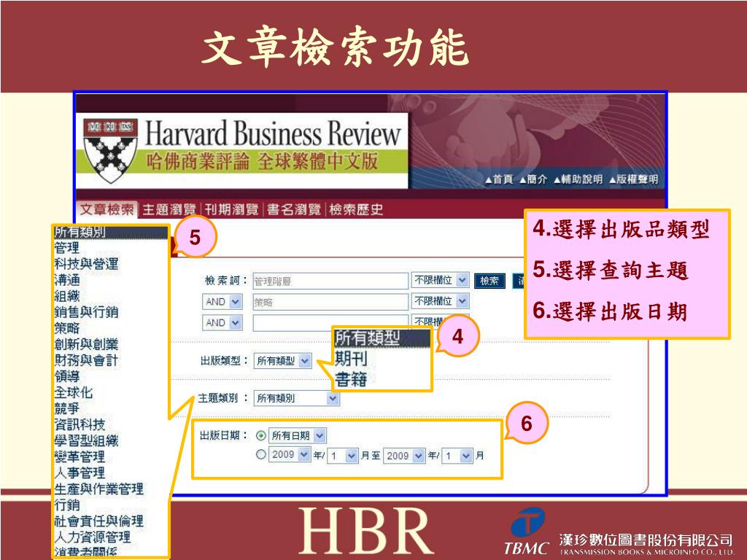Open the end month dropdown
This screenshot has width=747, height=560.
[457, 456]
